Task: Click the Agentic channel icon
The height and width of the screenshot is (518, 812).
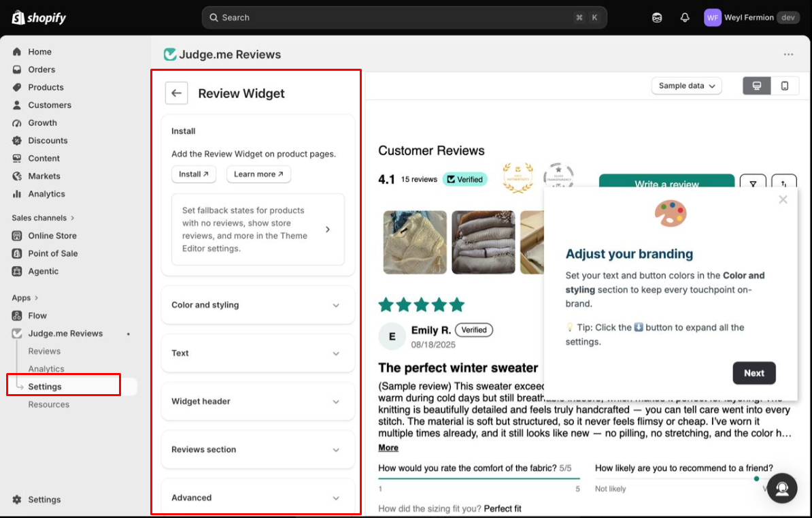Action: [17, 271]
